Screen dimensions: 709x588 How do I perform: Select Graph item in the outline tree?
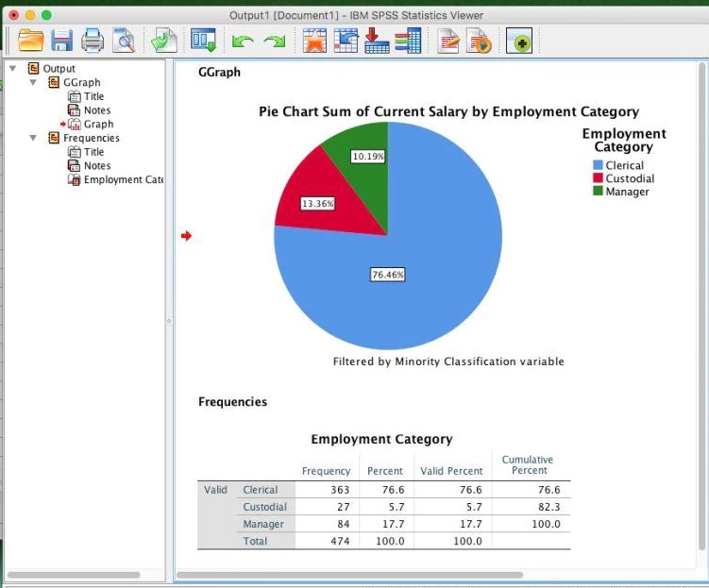(x=97, y=125)
